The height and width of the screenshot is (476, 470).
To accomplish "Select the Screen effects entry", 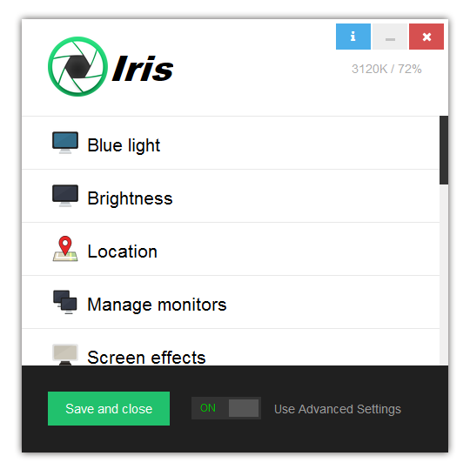I will 231,347.
